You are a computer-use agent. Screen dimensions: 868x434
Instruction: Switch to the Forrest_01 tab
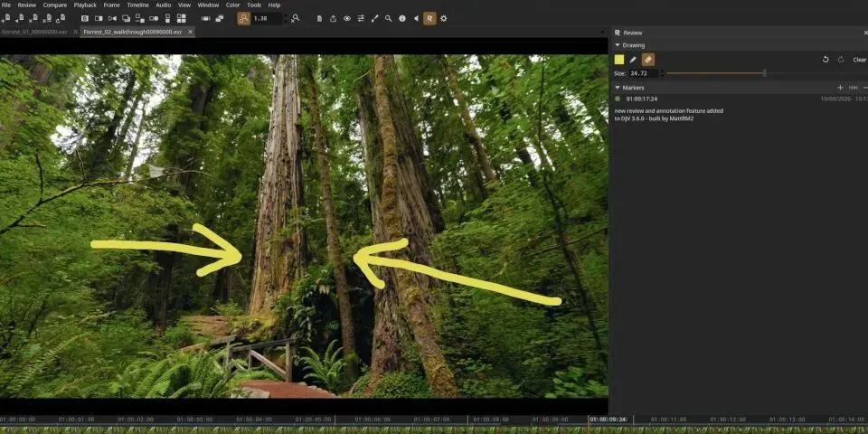coord(33,33)
